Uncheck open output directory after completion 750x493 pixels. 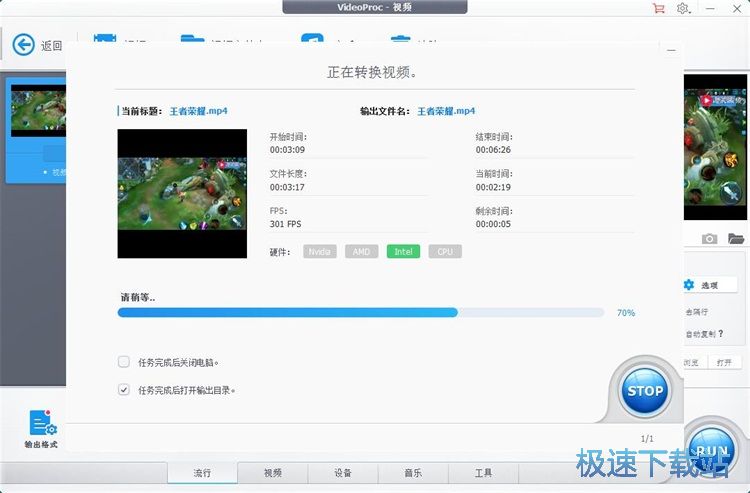(x=124, y=389)
